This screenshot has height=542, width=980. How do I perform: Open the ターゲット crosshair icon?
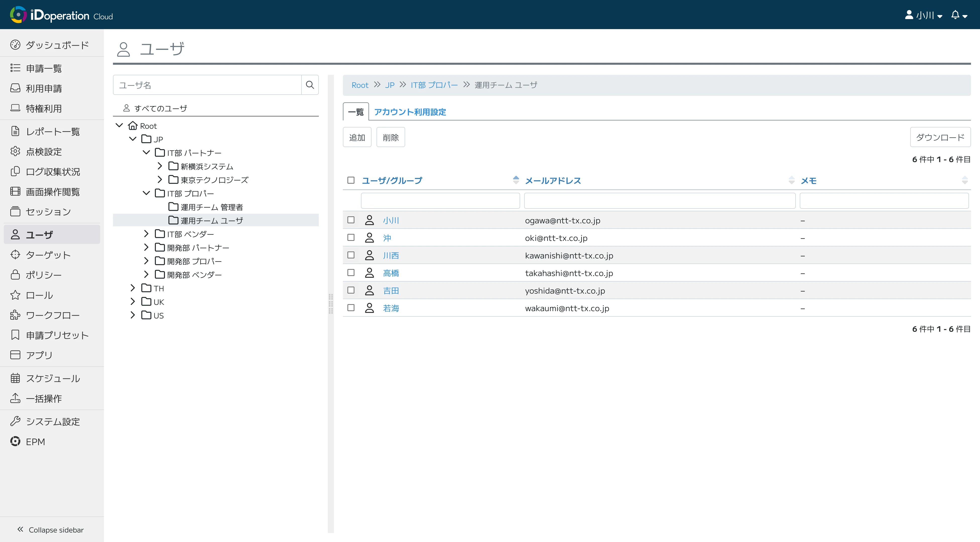click(x=15, y=255)
